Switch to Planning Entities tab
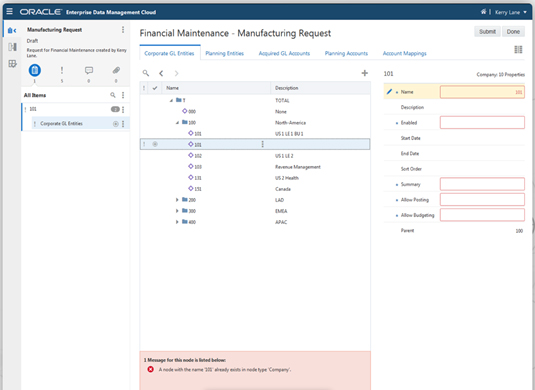Screen dimensions: 535x390 click(225, 53)
